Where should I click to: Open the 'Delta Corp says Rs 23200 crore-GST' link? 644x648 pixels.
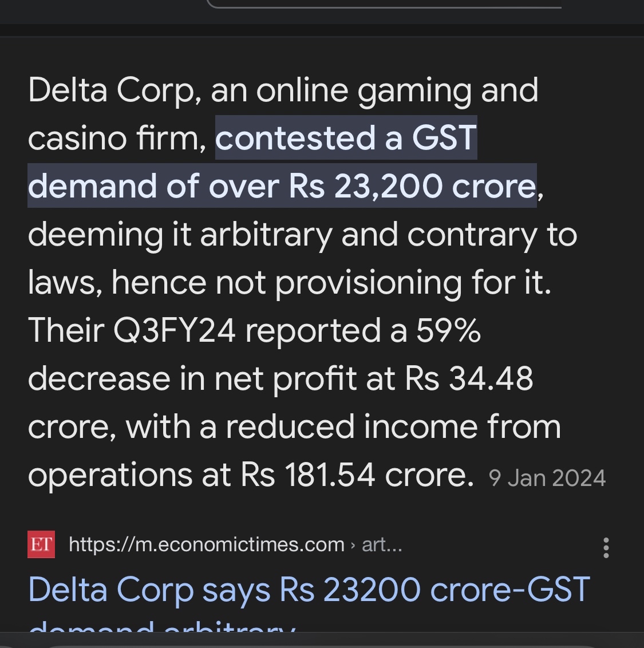(x=309, y=590)
